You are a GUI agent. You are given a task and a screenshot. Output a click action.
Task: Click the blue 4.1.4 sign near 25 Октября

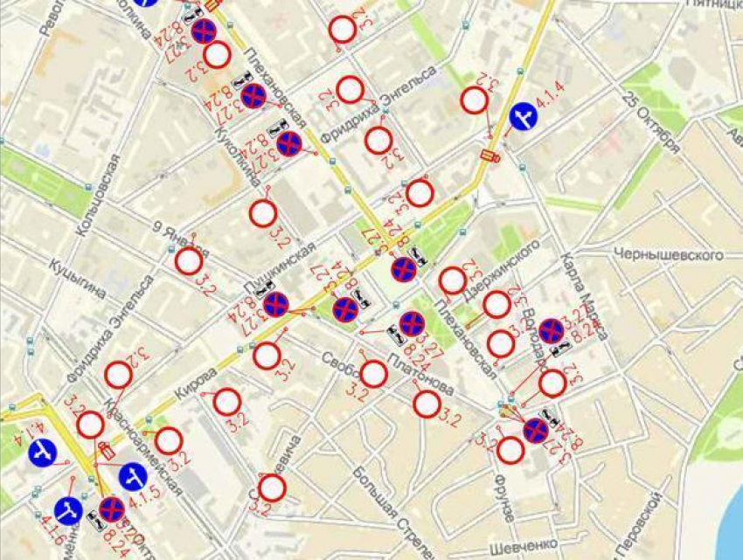(x=524, y=116)
